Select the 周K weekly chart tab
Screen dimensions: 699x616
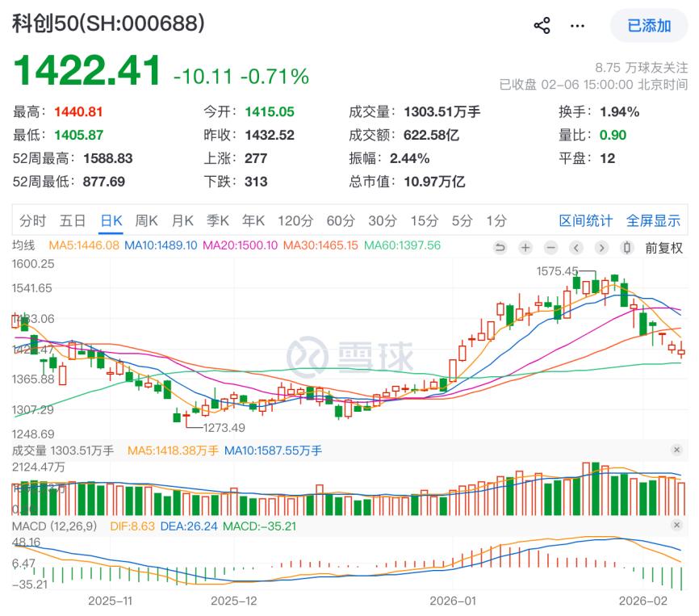146,220
